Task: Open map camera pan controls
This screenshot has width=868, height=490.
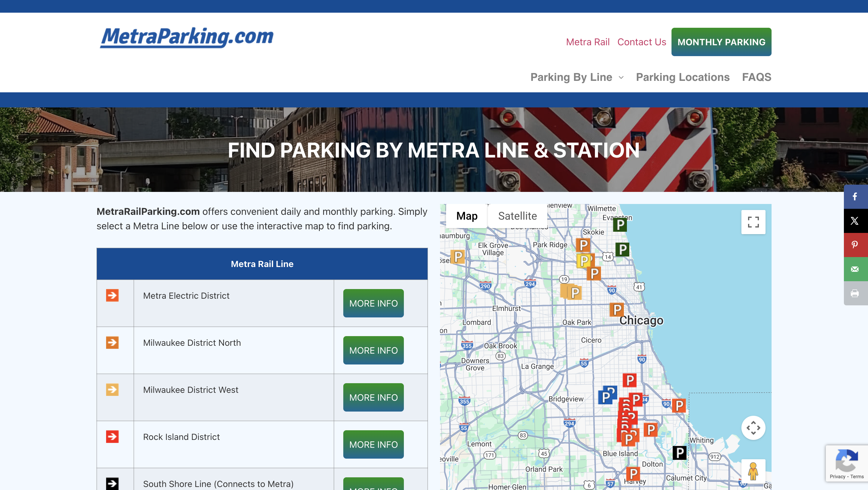Action: click(x=753, y=428)
